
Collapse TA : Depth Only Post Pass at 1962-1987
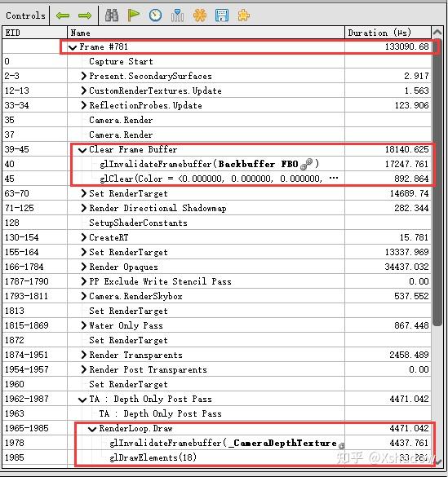82,400
